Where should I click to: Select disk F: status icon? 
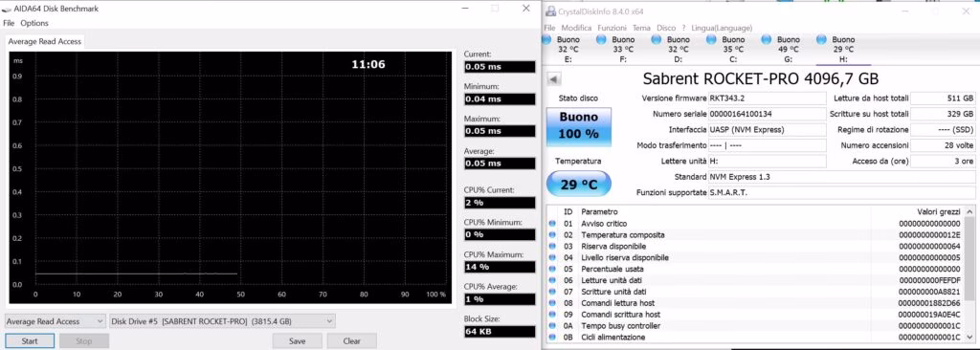pyautogui.click(x=601, y=40)
